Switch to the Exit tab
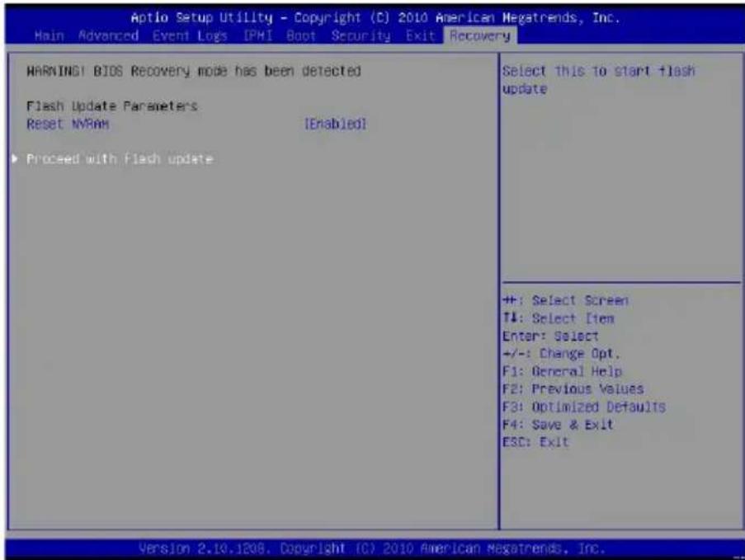Viewport: 745px width, 560px height. [421, 36]
